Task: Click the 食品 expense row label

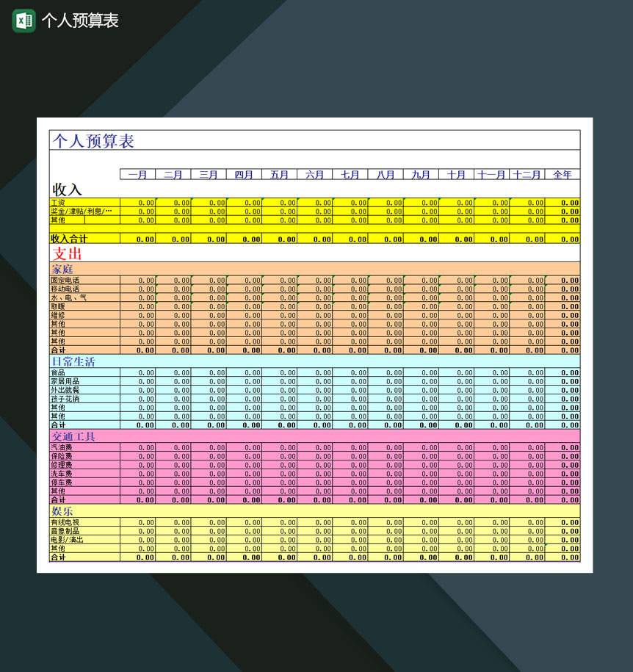Action: pyautogui.click(x=59, y=372)
